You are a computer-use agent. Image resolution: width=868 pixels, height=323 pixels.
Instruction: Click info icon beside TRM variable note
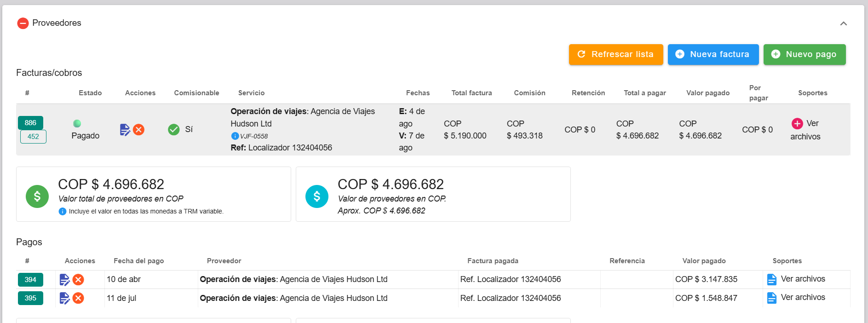(63, 212)
